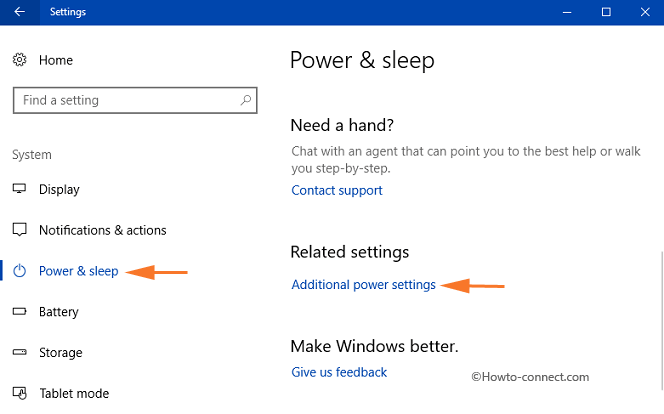
Task: Select the Tablet mode text label
Action: (73, 393)
